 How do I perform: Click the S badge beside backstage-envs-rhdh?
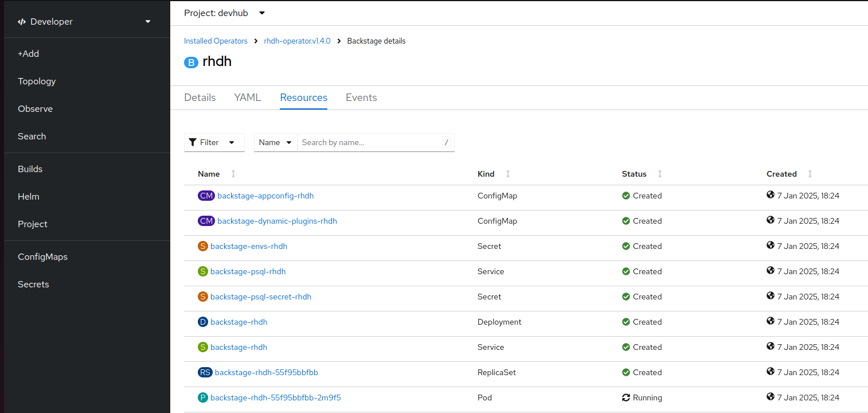(x=202, y=246)
